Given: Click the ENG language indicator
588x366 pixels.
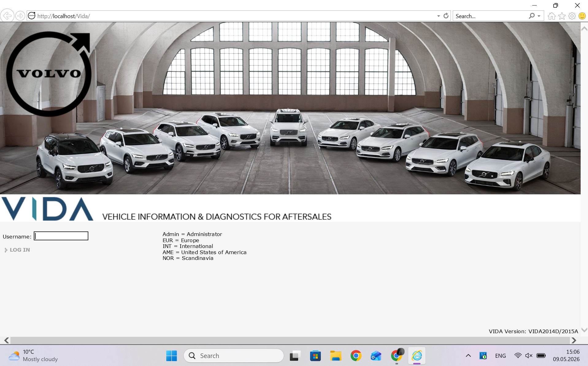Looking at the screenshot, I should click(500, 356).
